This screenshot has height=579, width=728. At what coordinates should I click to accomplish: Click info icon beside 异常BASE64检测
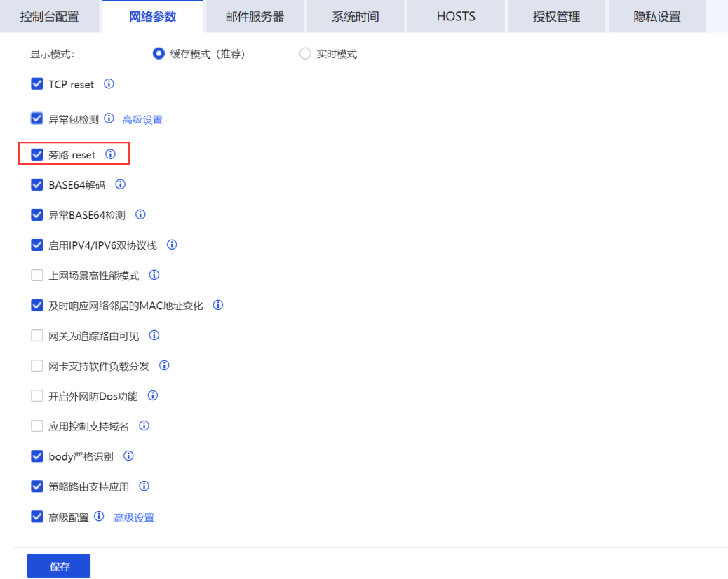[x=140, y=215]
